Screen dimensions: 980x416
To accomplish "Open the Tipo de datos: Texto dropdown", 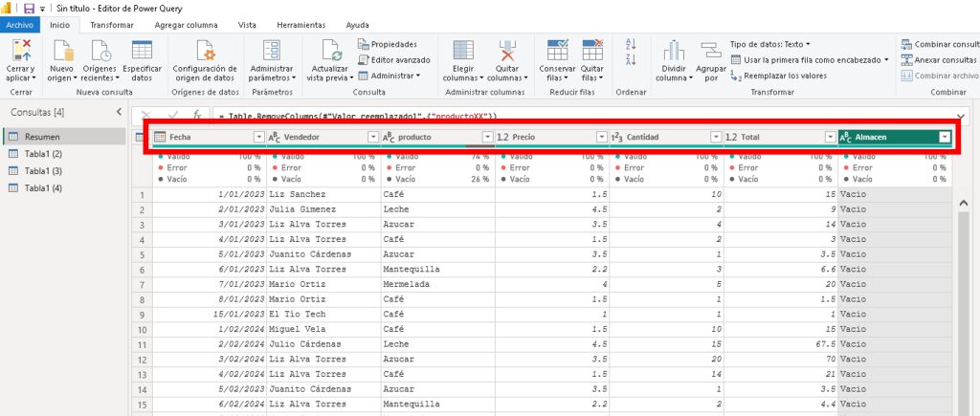I will 769,44.
